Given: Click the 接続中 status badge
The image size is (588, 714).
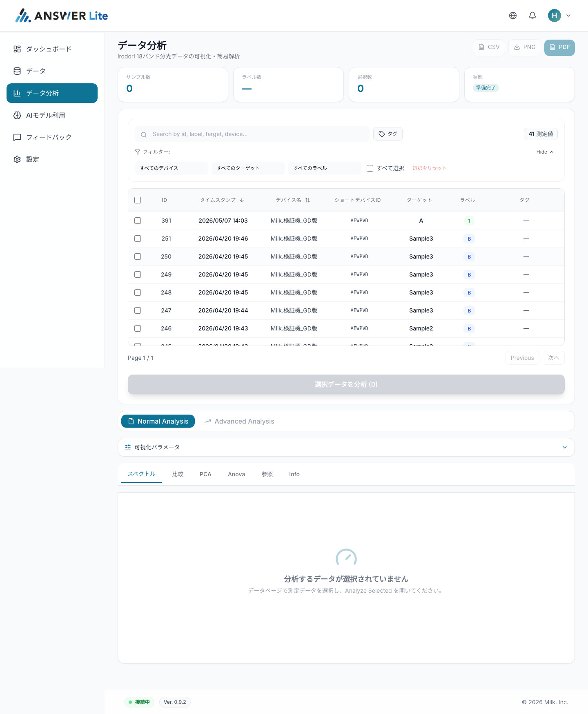Looking at the screenshot, I should click(x=139, y=702).
